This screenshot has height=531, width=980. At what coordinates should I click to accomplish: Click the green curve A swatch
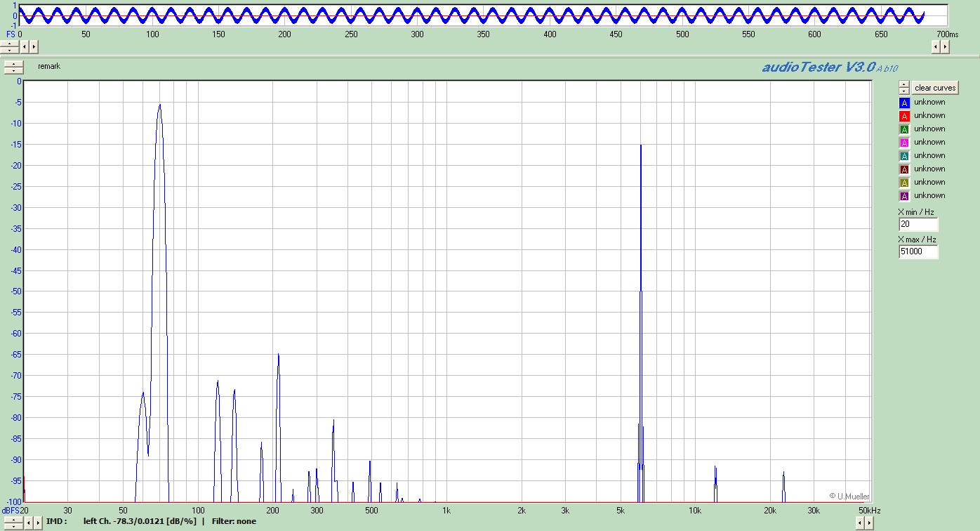(x=904, y=129)
